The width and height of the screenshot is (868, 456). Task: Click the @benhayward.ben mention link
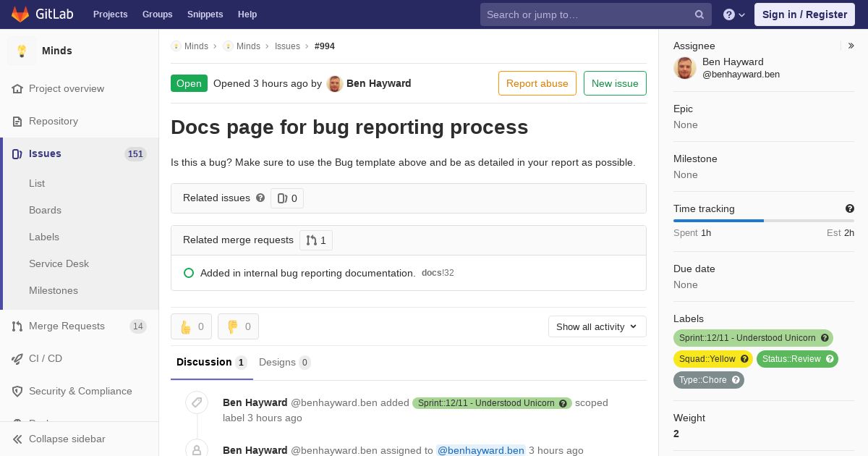click(481, 450)
